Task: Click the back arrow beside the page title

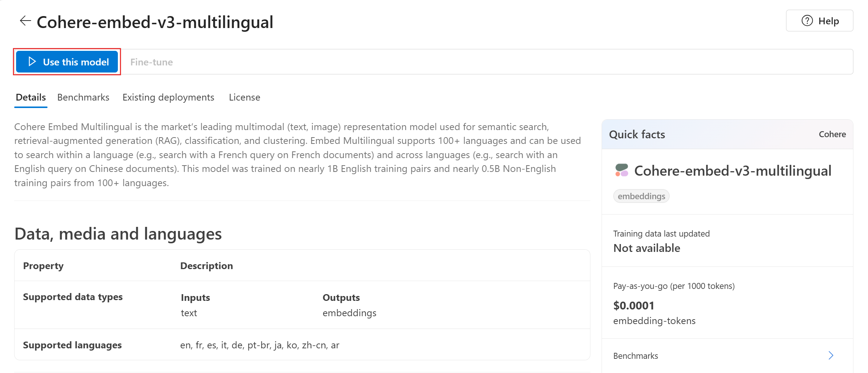Action: (x=25, y=21)
